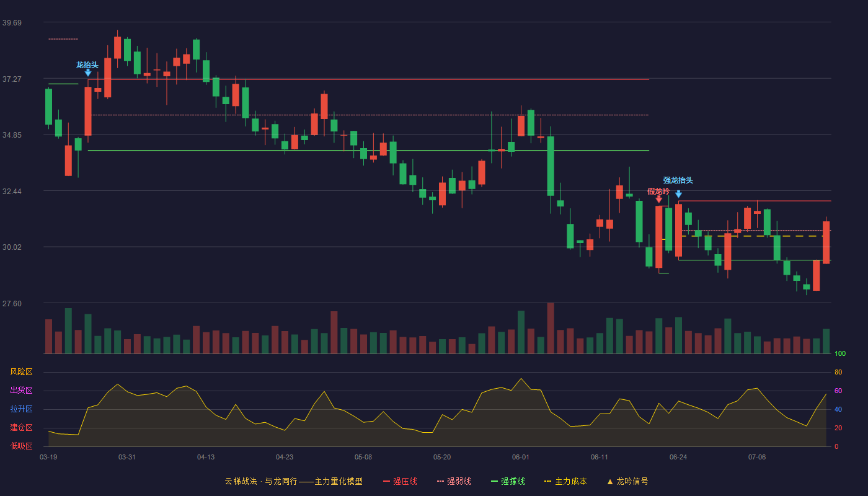Click the 假龙吟 label text
Viewport: 868px width, 496px height.
tap(658, 191)
